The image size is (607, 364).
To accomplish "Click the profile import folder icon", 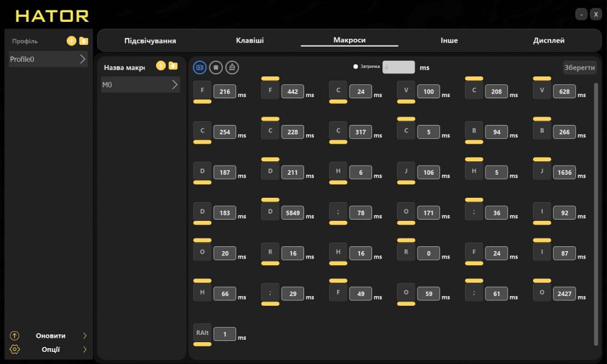I will pyautogui.click(x=84, y=41).
